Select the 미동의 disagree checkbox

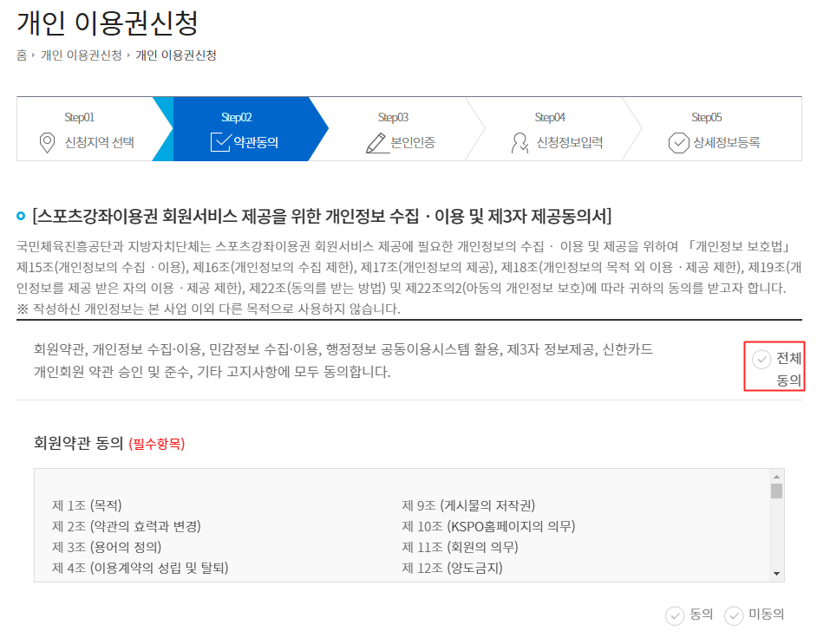pyautogui.click(x=734, y=614)
